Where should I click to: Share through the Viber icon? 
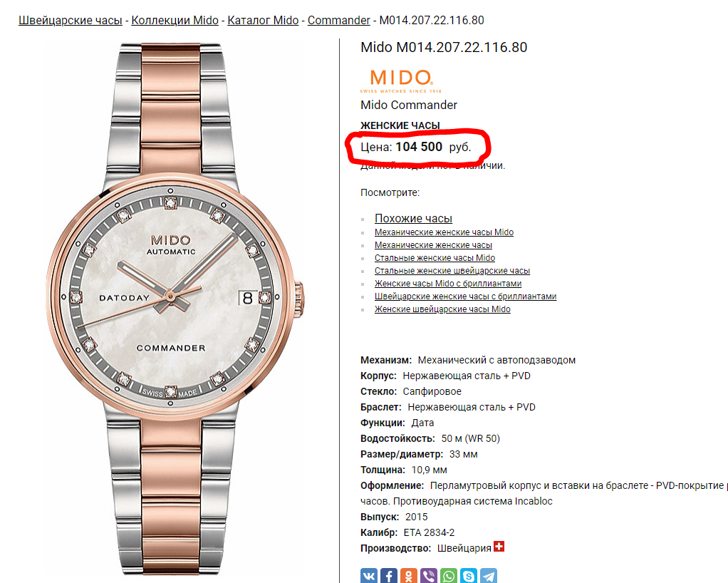(x=429, y=576)
